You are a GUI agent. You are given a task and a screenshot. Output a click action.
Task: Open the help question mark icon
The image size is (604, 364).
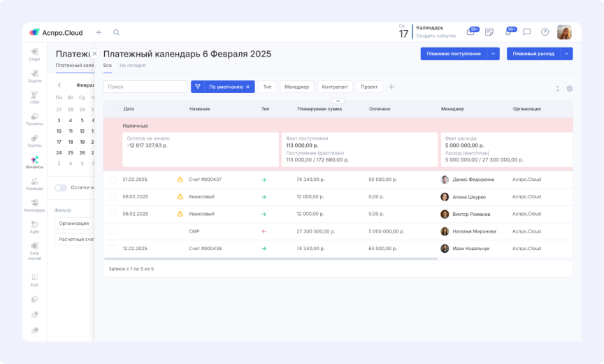pos(545,32)
